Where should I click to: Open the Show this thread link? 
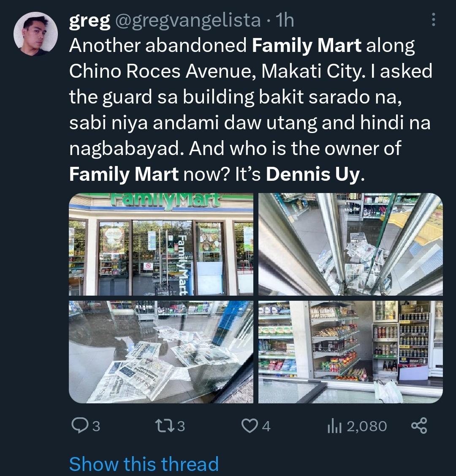click(144, 464)
